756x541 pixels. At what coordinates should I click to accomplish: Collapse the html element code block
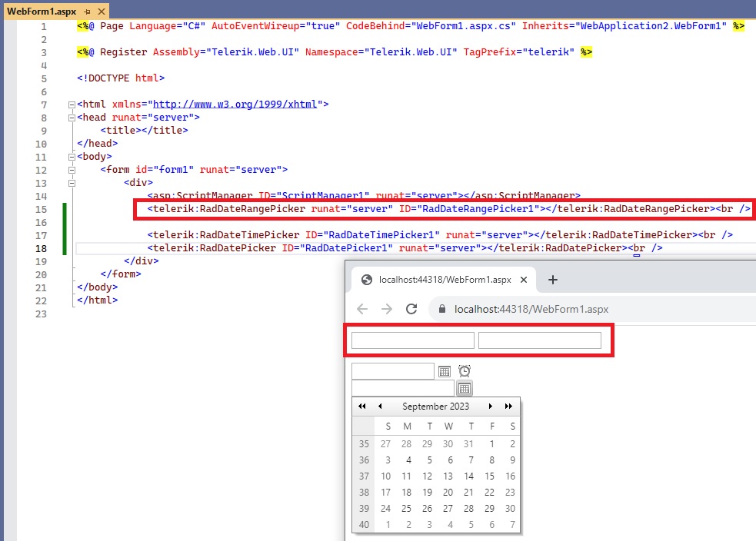tap(71, 105)
